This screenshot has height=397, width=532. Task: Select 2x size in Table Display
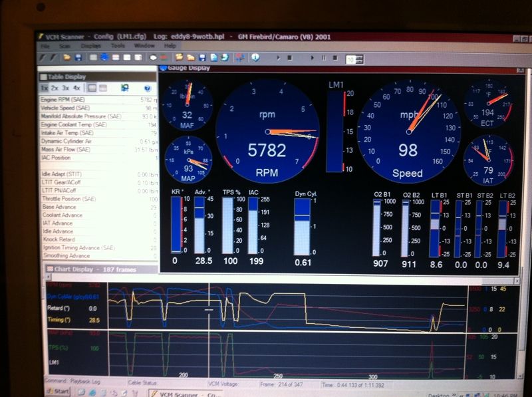pos(55,88)
